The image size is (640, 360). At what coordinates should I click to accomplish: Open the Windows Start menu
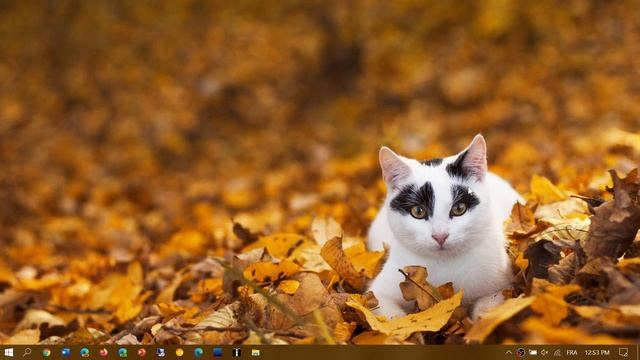click(x=9, y=352)
